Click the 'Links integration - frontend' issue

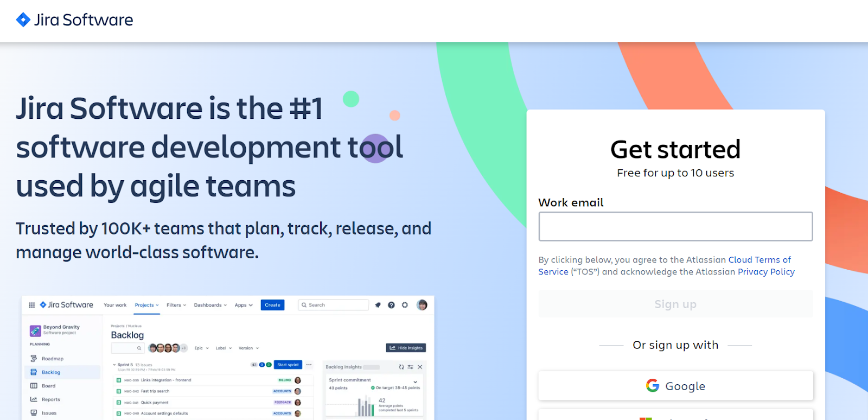point(166,380)
